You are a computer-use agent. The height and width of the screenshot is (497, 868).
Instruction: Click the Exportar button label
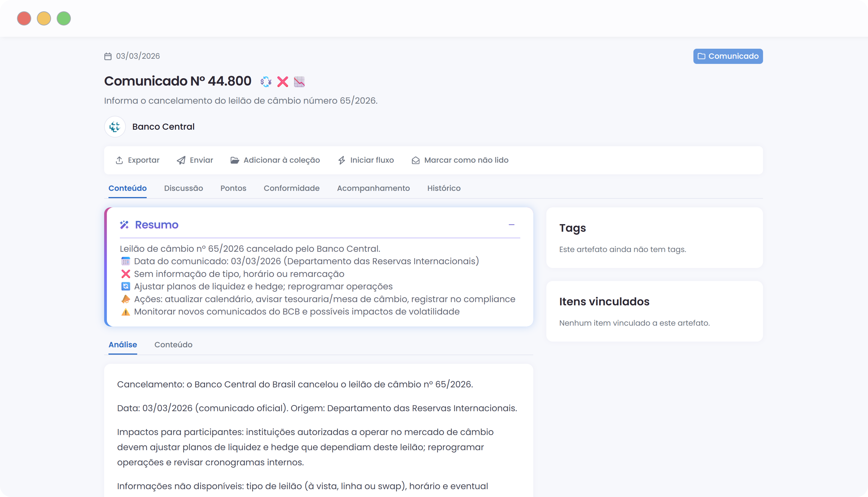tap(143, 160)
